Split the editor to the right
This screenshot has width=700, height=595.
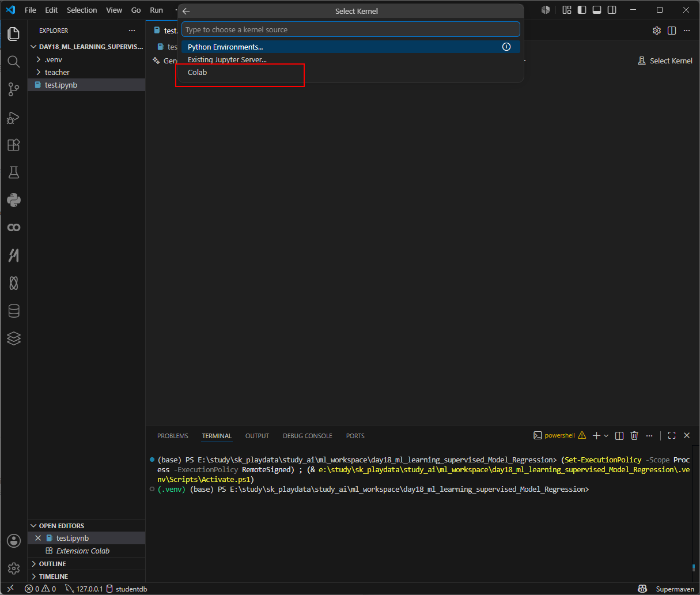click(672, 31)
